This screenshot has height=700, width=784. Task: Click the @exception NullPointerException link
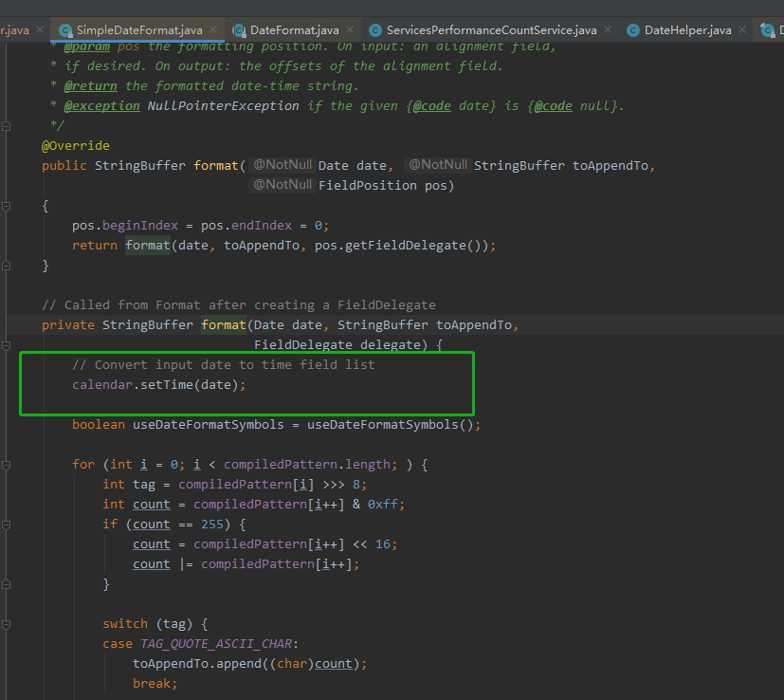click(101, 105)
